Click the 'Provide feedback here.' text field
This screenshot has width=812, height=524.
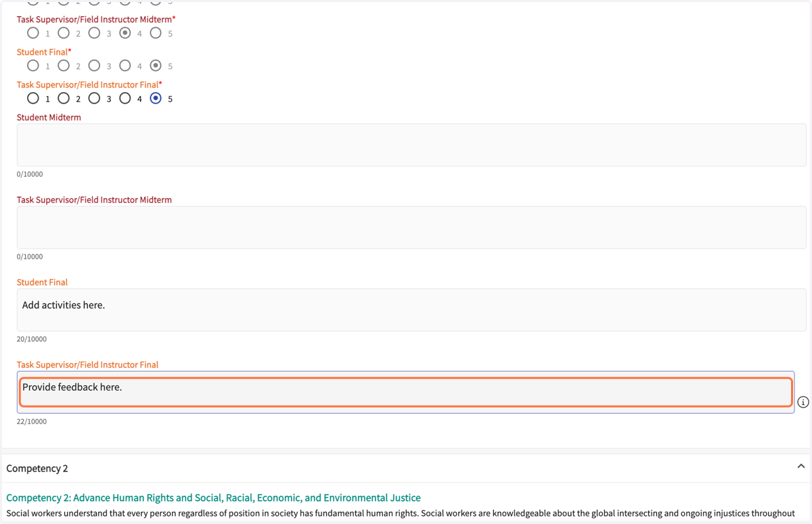[x=406, y=392]
